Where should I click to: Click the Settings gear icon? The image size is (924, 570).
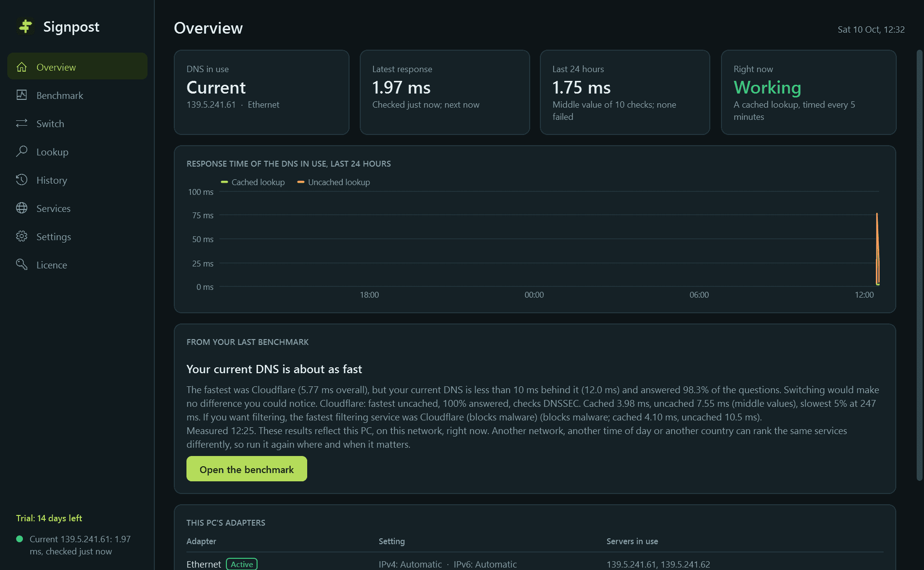tap(21, 236)
